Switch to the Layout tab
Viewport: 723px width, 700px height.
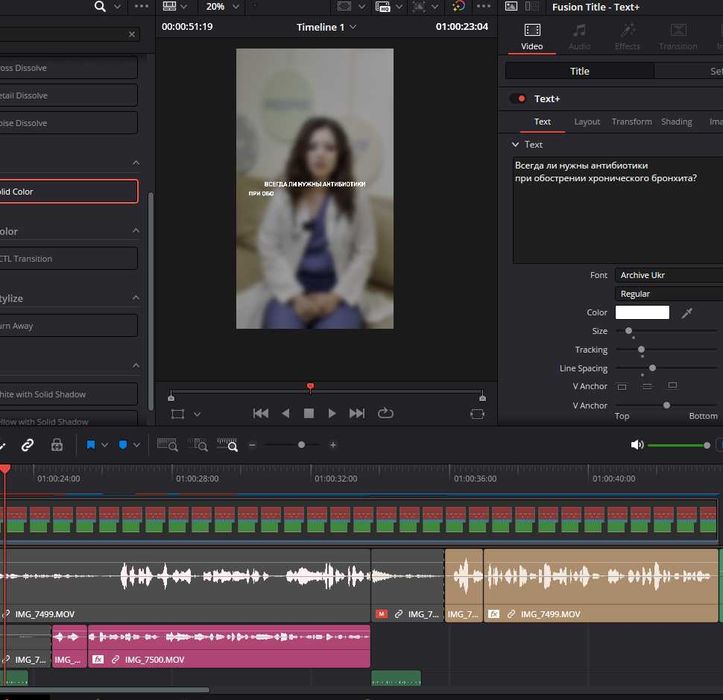tap(587, 122)
